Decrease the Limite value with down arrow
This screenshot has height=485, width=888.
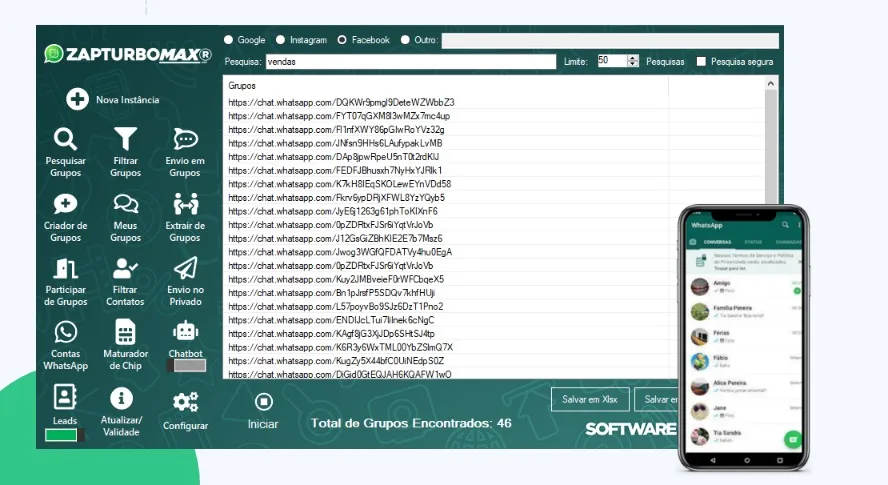[633, 64]
